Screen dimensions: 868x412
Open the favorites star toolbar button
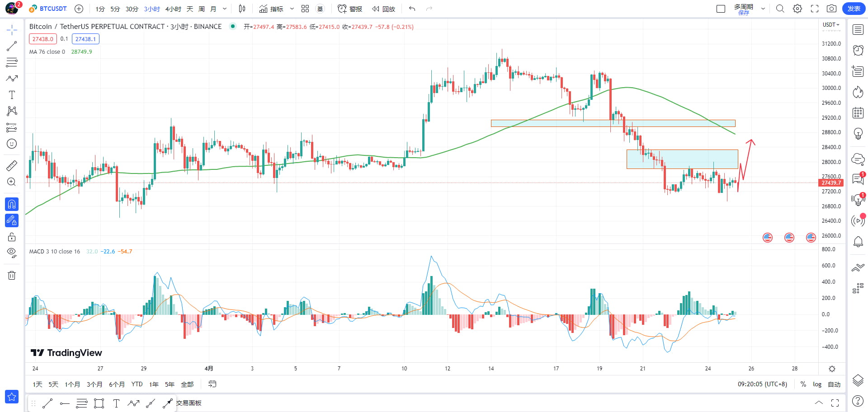(12, 397)
